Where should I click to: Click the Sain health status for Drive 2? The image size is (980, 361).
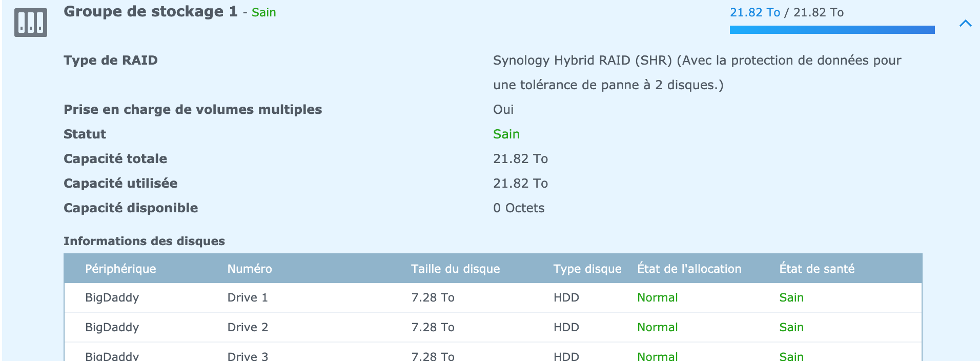click(x=791, y=328)
